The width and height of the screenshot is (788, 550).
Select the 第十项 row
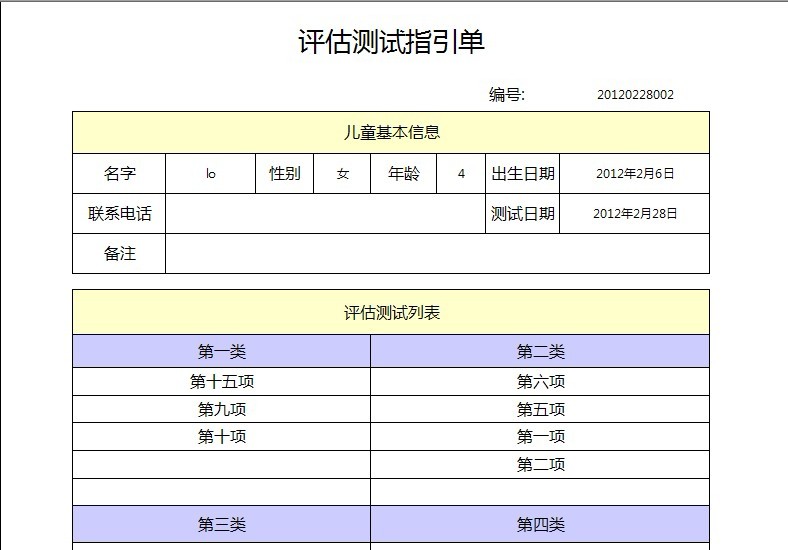click(x=222, y=436)
